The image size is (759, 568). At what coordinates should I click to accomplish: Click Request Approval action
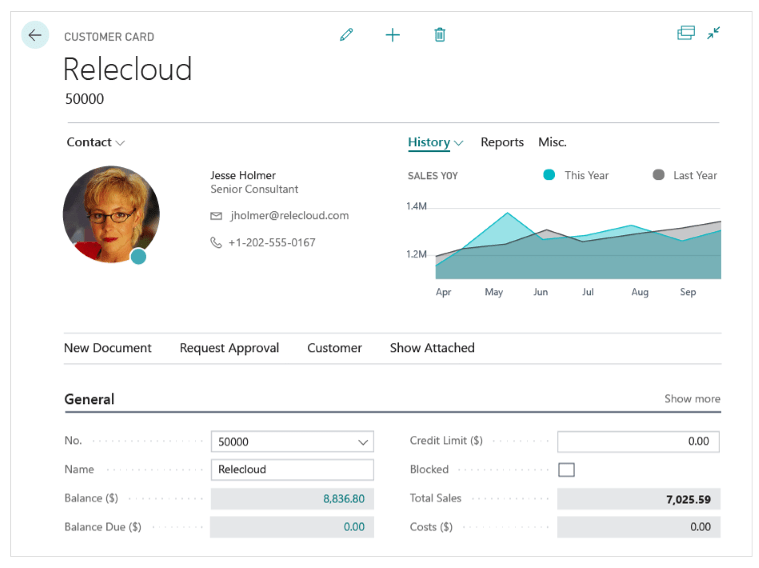(229, 348)
